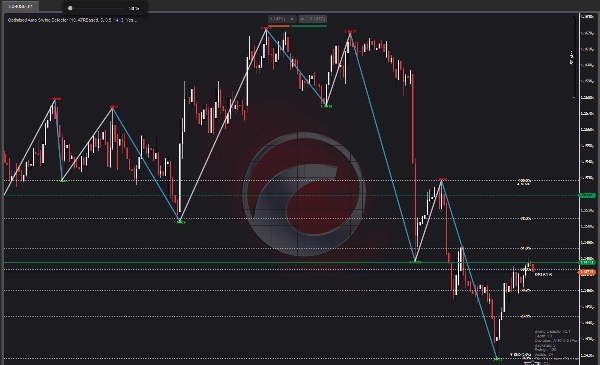
Task: Click the Sell quick-trade price button
Action: point(282,19)
